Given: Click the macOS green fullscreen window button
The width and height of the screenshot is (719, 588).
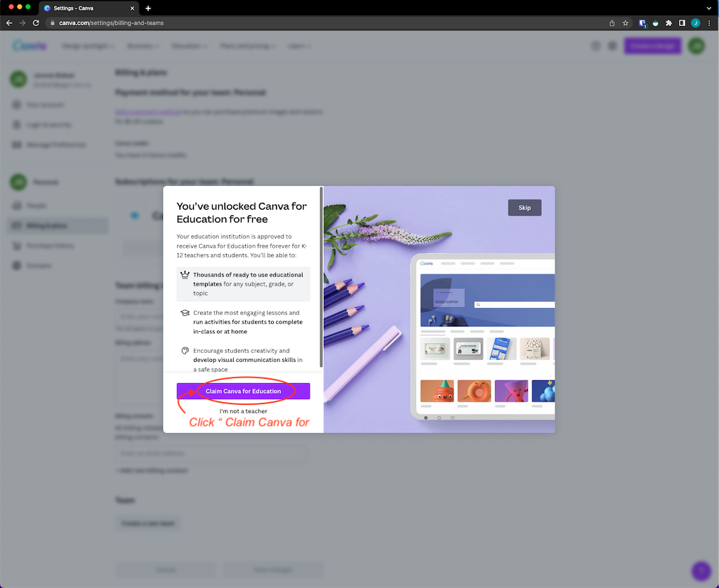Looking at the screenshot, I should click(28, 7).
